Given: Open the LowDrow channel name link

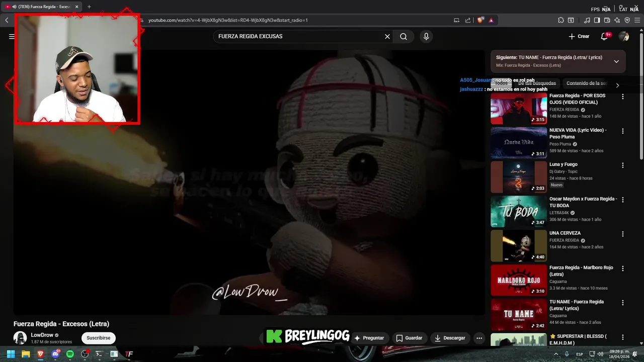Looking at the screenshot, I should pyautogui.click(x=42, y=335).
